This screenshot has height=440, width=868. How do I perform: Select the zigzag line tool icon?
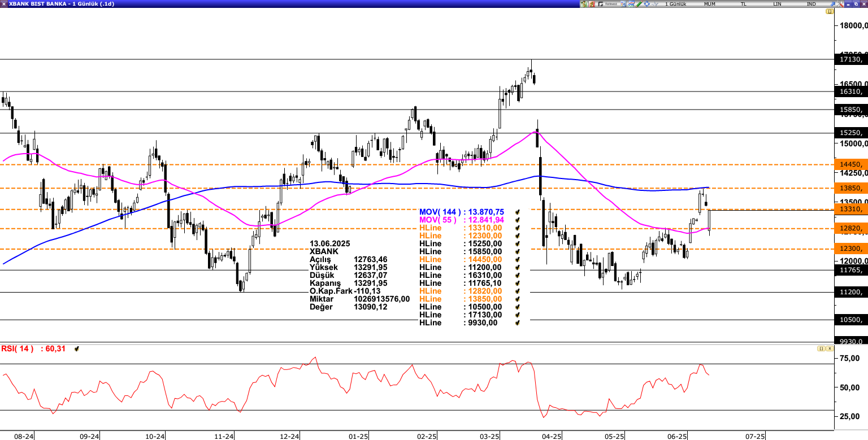[656, 4]
